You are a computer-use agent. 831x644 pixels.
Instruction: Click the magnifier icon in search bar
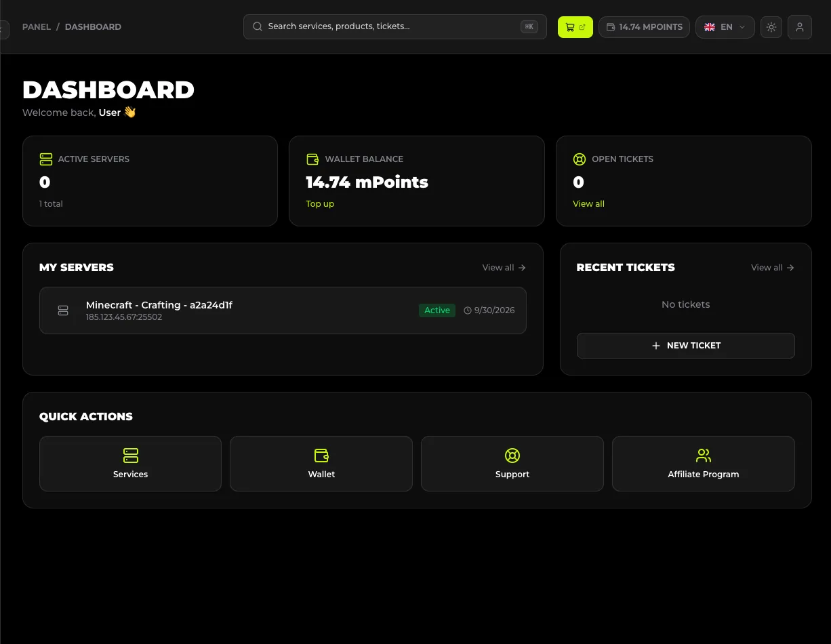(258, 27)
